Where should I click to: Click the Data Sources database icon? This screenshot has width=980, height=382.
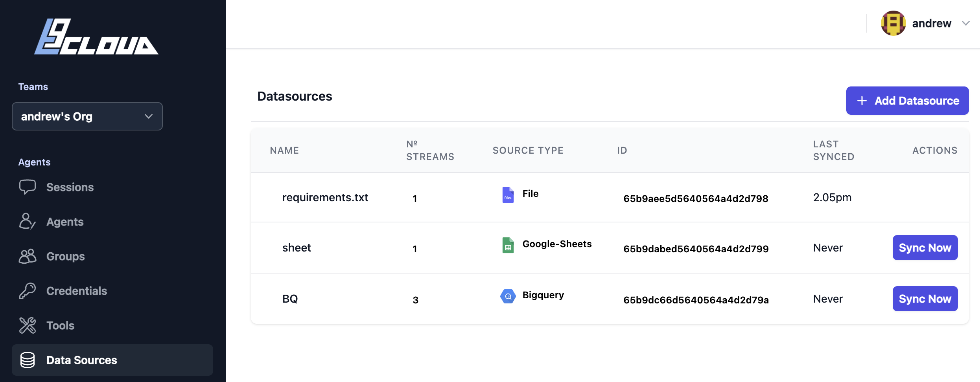pos(28,360)
